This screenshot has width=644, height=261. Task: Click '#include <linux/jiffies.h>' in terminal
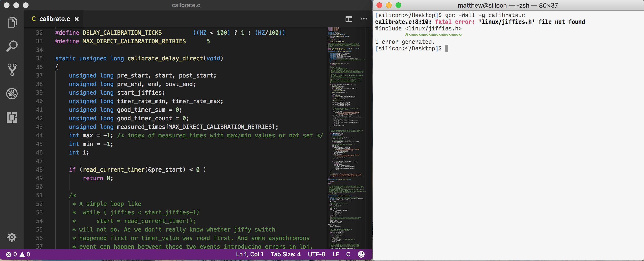point(418,29)
